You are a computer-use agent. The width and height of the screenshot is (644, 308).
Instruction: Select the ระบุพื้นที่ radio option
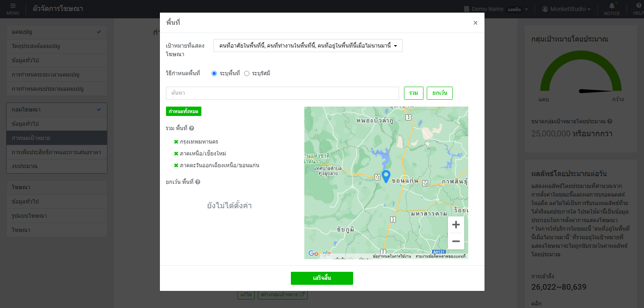click(x=214, y=74)
